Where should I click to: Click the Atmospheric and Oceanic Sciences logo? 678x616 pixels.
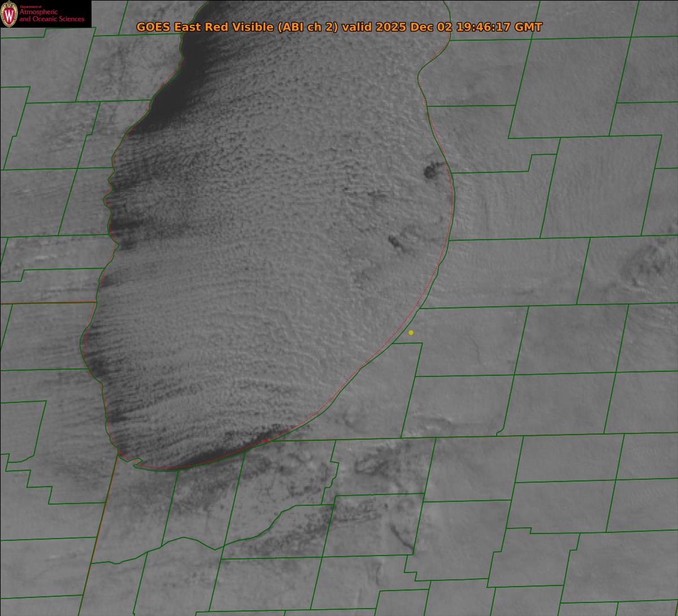[45, 14]
